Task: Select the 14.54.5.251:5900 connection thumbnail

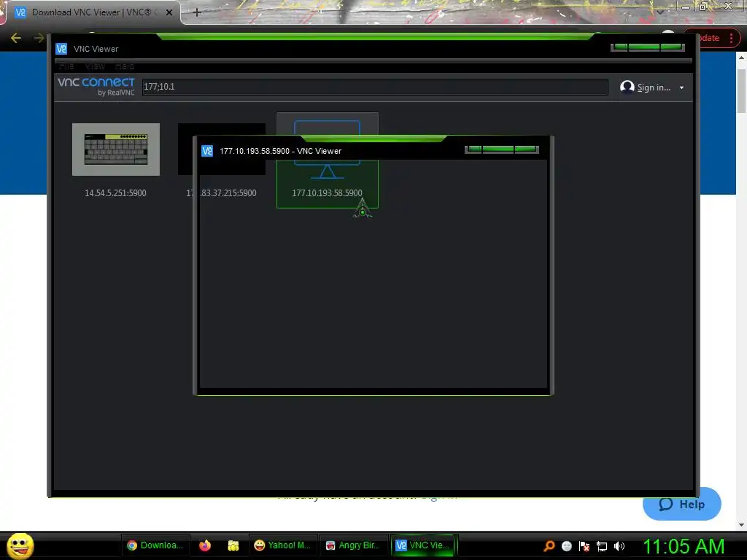Action: [x=116, y=149]
